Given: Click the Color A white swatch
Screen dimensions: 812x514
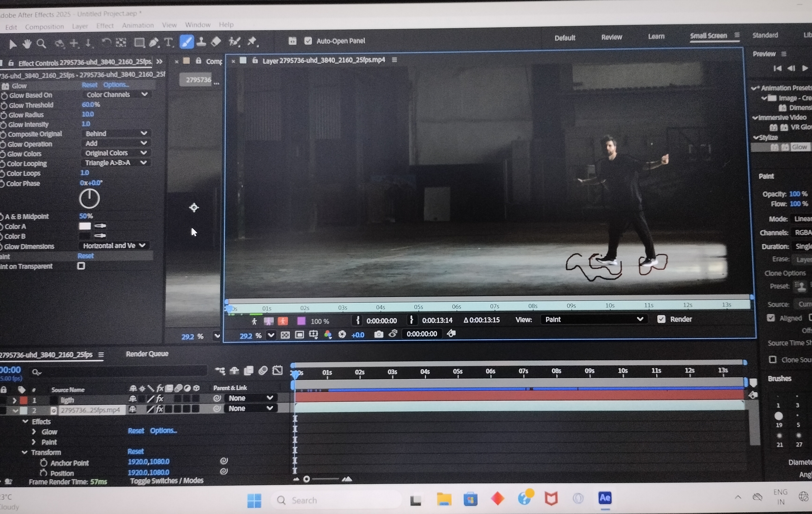Looking at the screenshot, I should pyautogui.click(x=85, y=226).
